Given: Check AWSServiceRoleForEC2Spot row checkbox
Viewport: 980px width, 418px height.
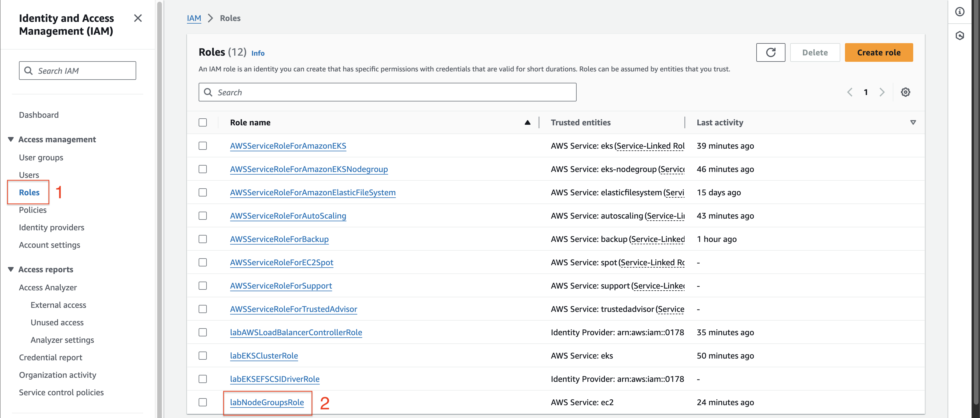Looking at the screenshot, I should click(x=203, y=262).
